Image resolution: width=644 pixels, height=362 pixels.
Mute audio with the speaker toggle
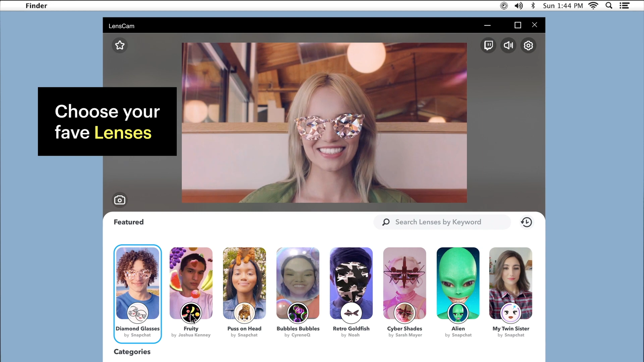point(508,45)
